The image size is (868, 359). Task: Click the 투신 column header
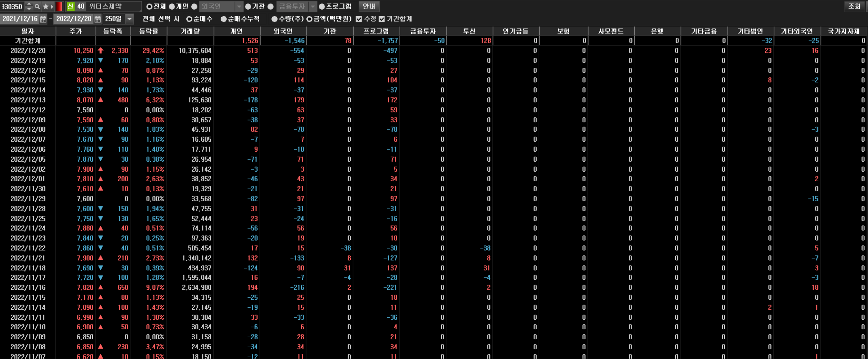point(469,31)
